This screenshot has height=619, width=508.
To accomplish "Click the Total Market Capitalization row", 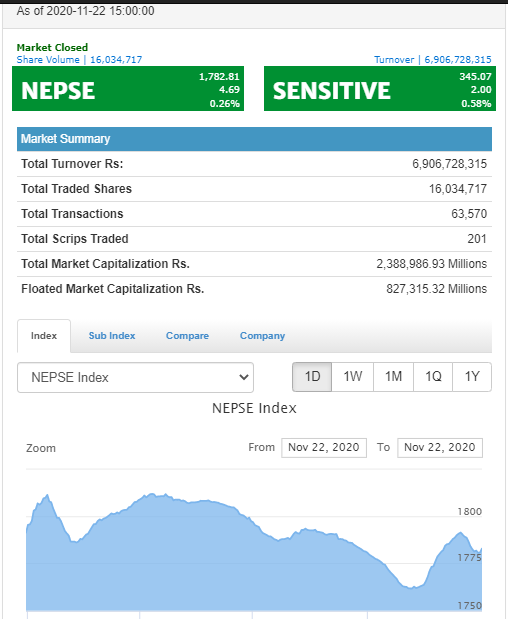I will 254,264.
